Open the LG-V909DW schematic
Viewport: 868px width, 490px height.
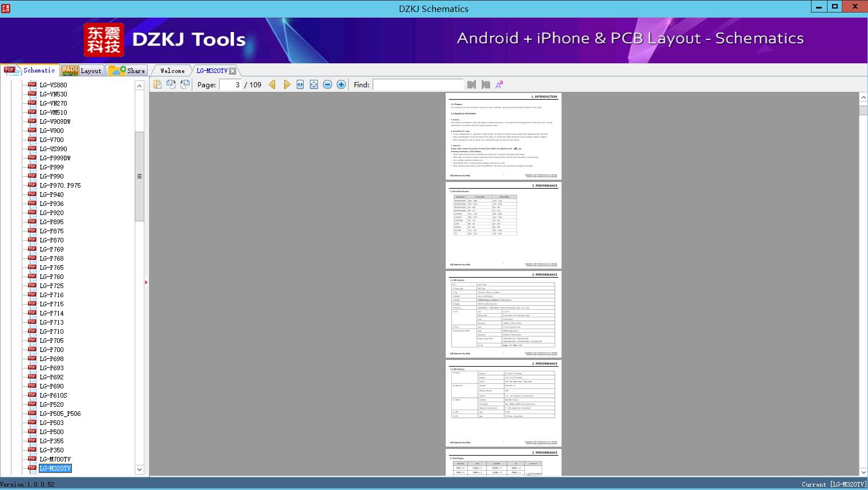55,122
